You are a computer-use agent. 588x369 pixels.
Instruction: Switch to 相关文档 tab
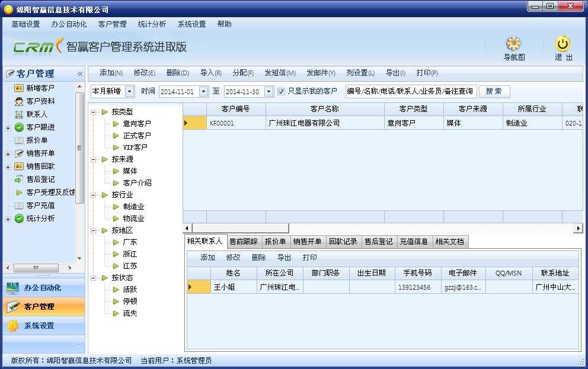450,242
